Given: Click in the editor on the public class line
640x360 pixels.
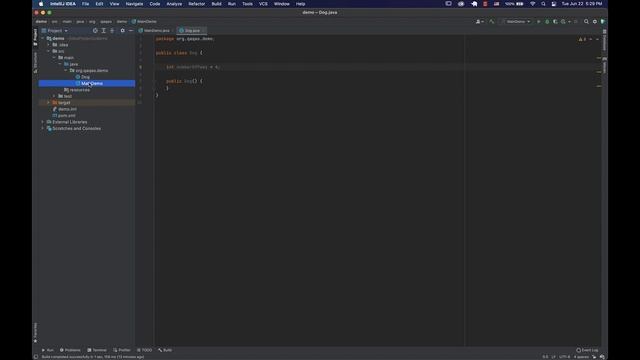Looking at the screenshot, I should [179, 53].
